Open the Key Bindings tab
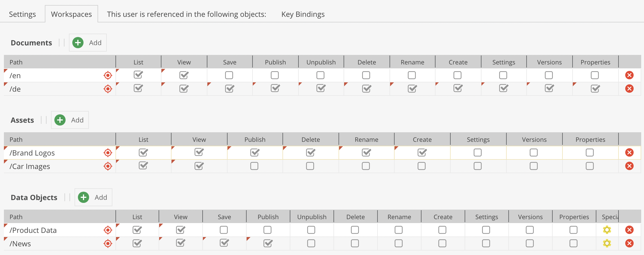This screenshot has height=255, width=644. coord(303,14)
